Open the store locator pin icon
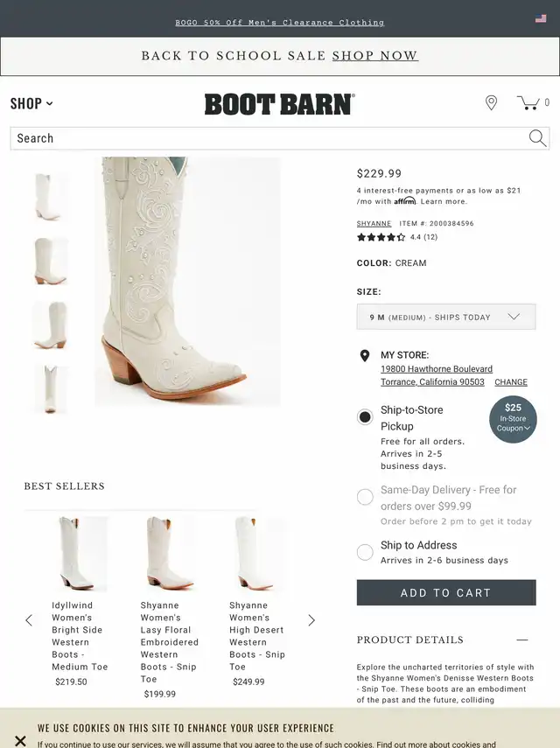Screen dimensions: 560x748 pos(491,102)
